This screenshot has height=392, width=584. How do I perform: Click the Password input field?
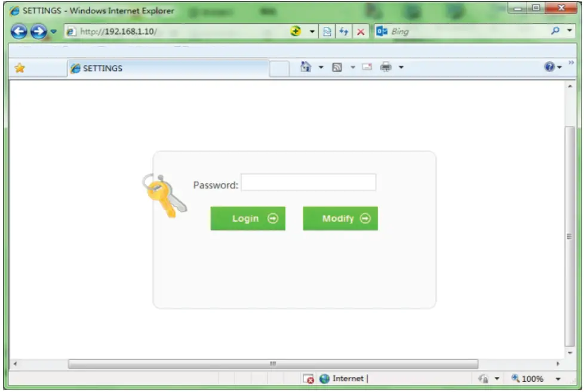click(308, 183)
